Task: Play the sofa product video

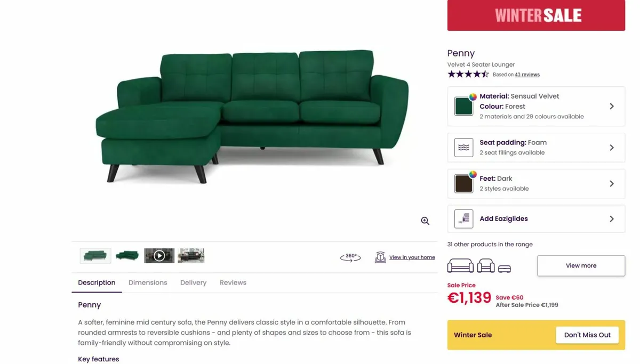Action: point(159,255)
